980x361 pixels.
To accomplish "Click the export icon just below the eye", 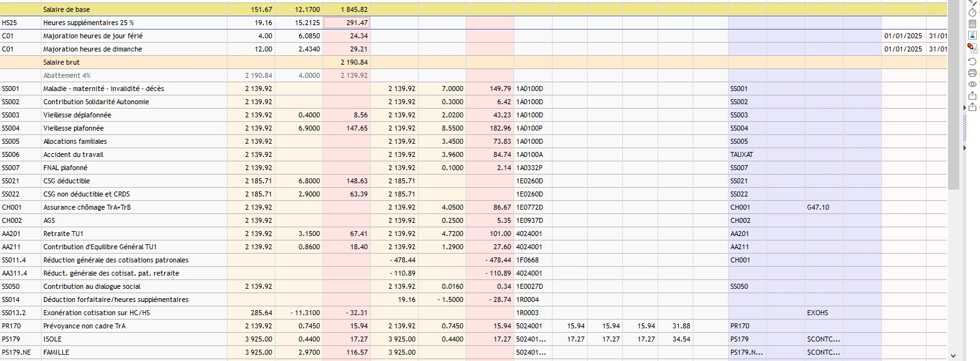I will [972, 95].
